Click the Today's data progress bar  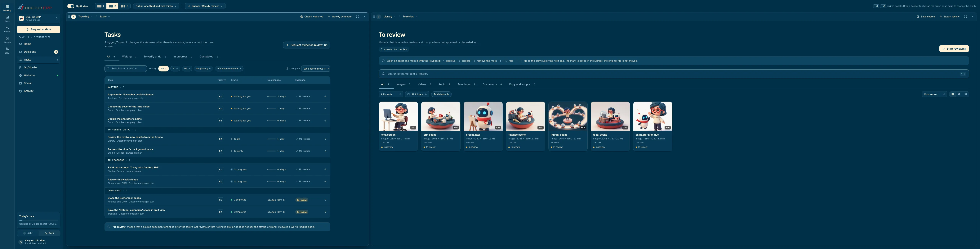(38, 220)
